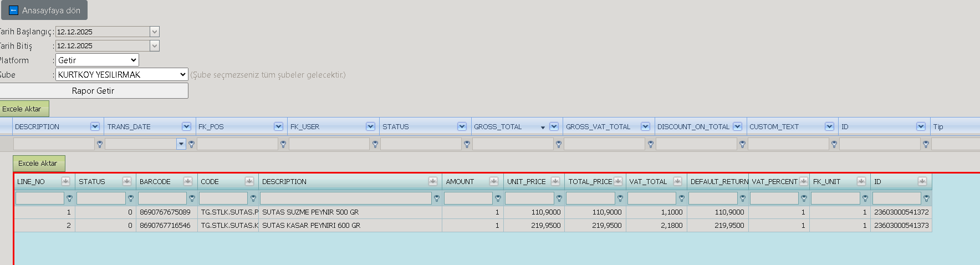Click VAT_PERCENT column menu icon
The width and height of the screenshot is (980, 265).
coord(803,181)
